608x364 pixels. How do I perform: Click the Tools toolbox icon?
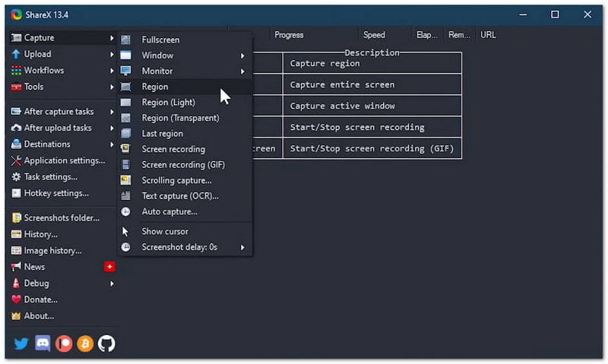click(16, 87)
